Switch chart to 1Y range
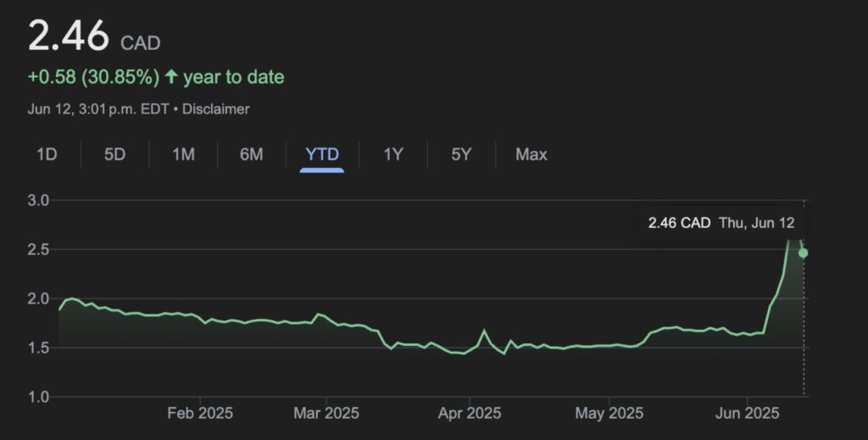 click(393, 153)
